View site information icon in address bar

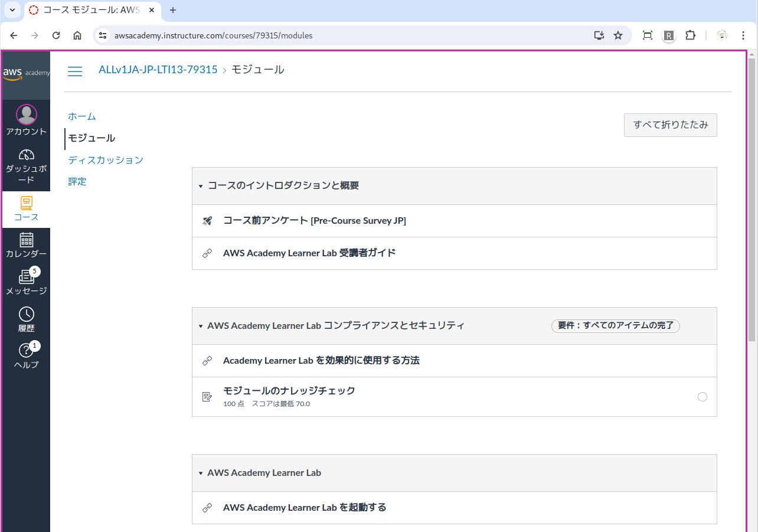tap(103, 35)
